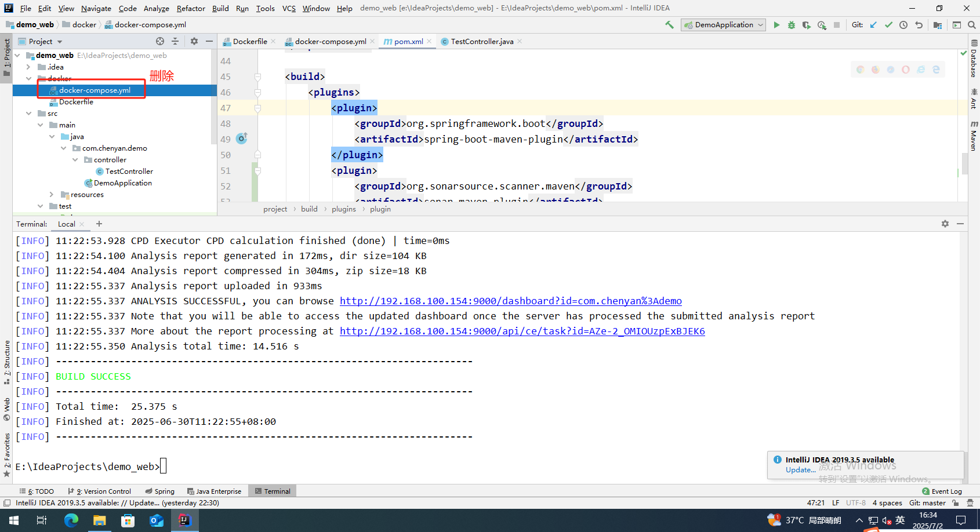The width and height of the screenshot is (980, 532).
Task: Open the VCS menu
Action: pyautogui.click(x=289, y=8)
